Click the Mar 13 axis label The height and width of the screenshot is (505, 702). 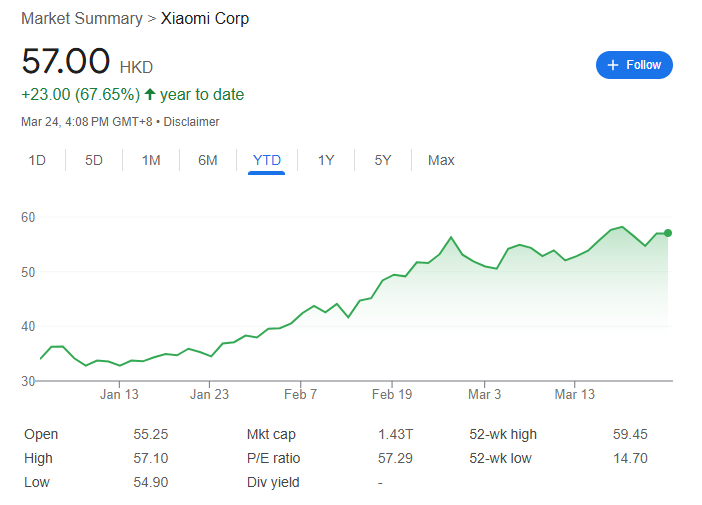click(575, 394)
